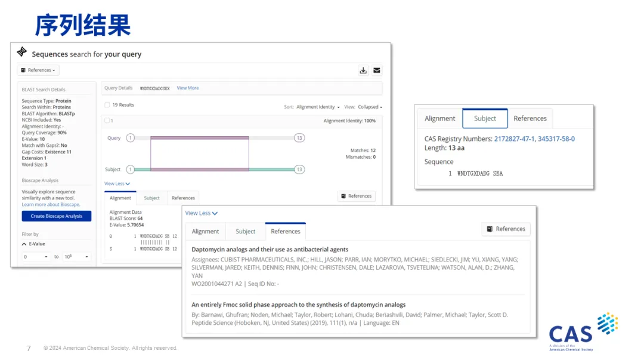Viewport: 644px width, 363px height.
Task: Click the Matches: 12 text
Action: click(x=363, y=150)
